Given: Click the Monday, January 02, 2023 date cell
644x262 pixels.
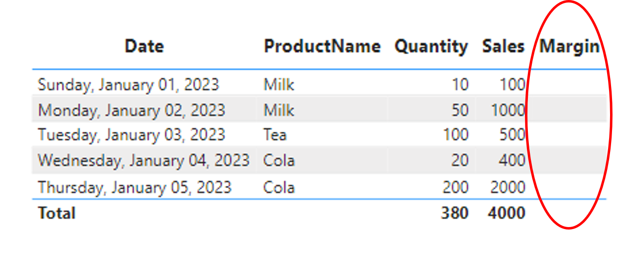Looking at the screenshot, I should coord(131,110).
